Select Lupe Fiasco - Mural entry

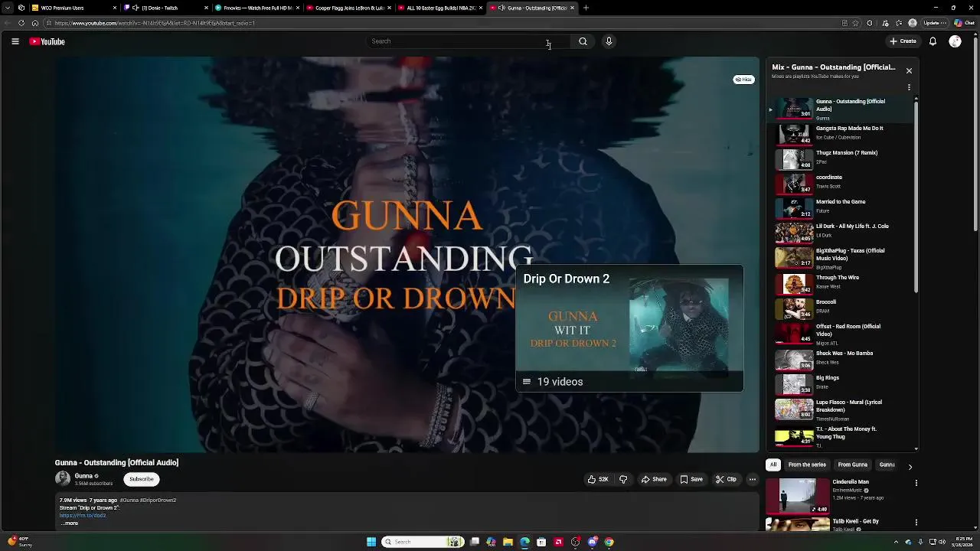pos(842,409)
